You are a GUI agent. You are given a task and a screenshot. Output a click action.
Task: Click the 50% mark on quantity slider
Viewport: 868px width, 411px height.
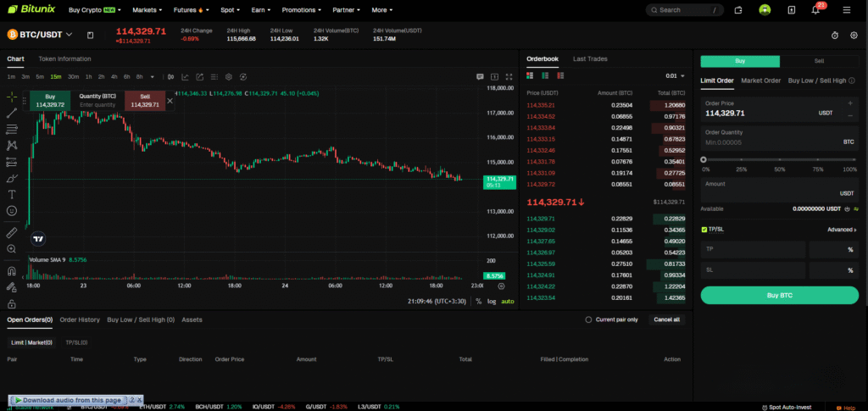pos(780,159)
